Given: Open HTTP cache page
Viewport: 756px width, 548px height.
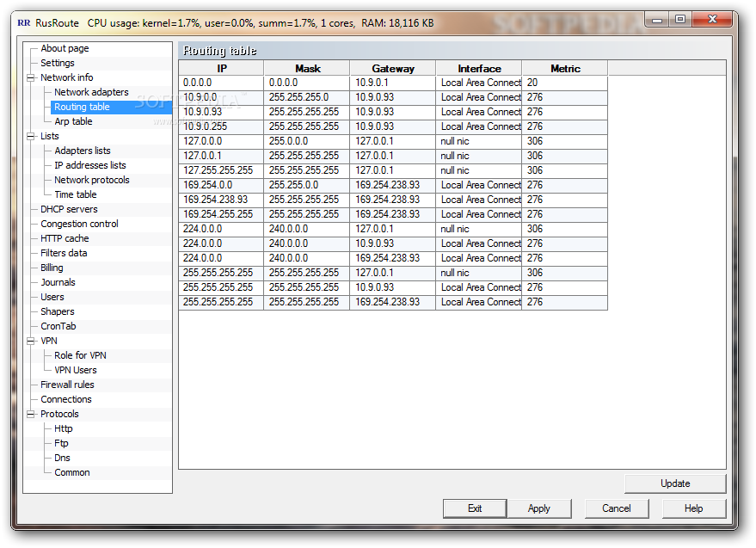Looking at the screenshot, I should (x=65, y=238).
